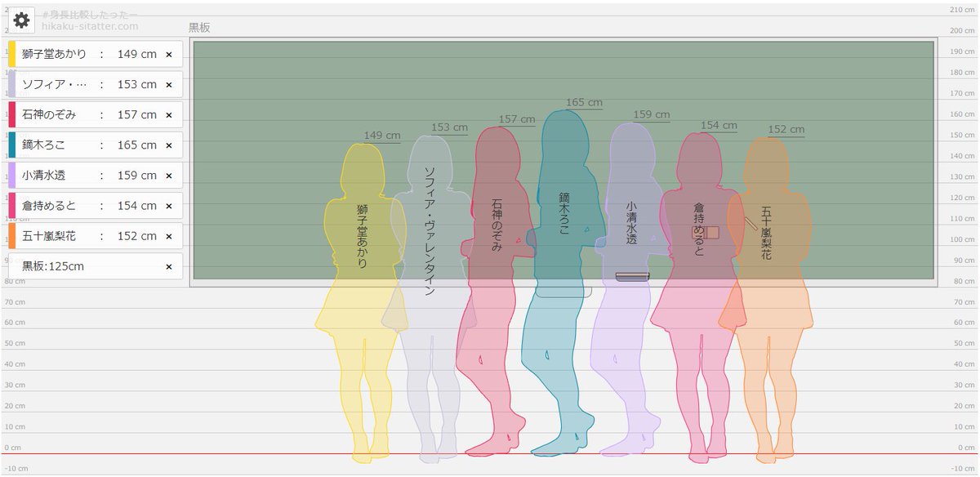Open the settings gear menu
Image resolution: width=980 pixels, height=477 pixels.
tap(22, 20)
